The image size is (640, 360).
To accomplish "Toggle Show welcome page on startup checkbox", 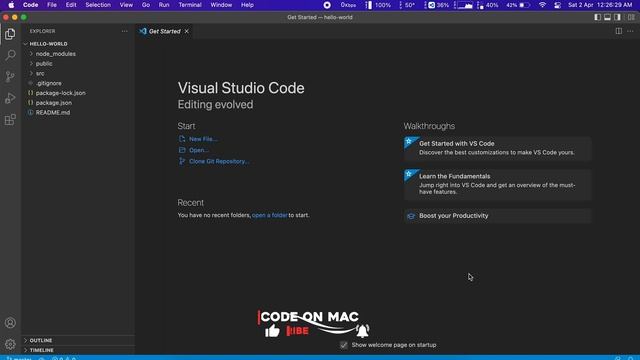I will coord(344,345).
